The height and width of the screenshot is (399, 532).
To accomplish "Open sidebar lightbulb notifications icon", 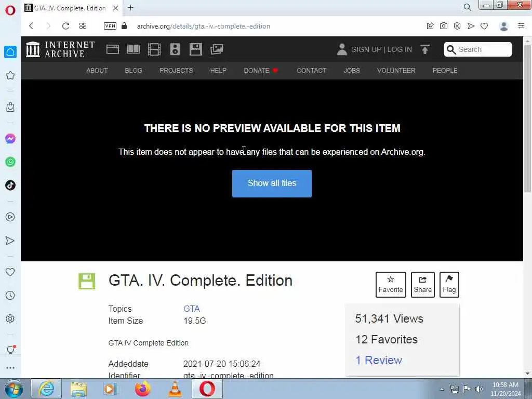I will [10, 350].
